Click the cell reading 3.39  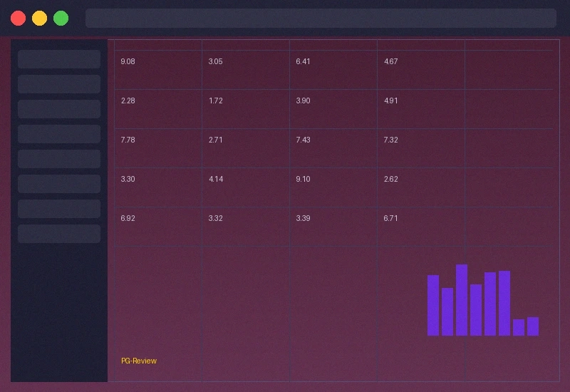(x=304, y=219)
